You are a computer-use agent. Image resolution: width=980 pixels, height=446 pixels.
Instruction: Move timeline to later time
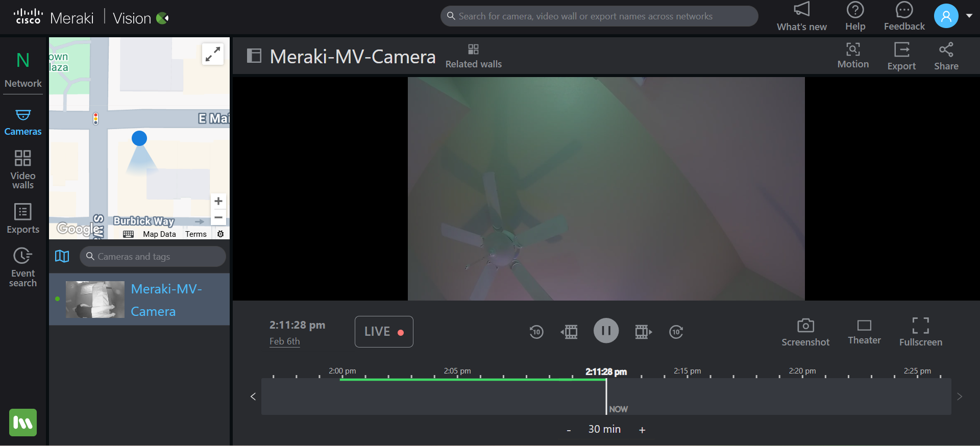(960, 397)
